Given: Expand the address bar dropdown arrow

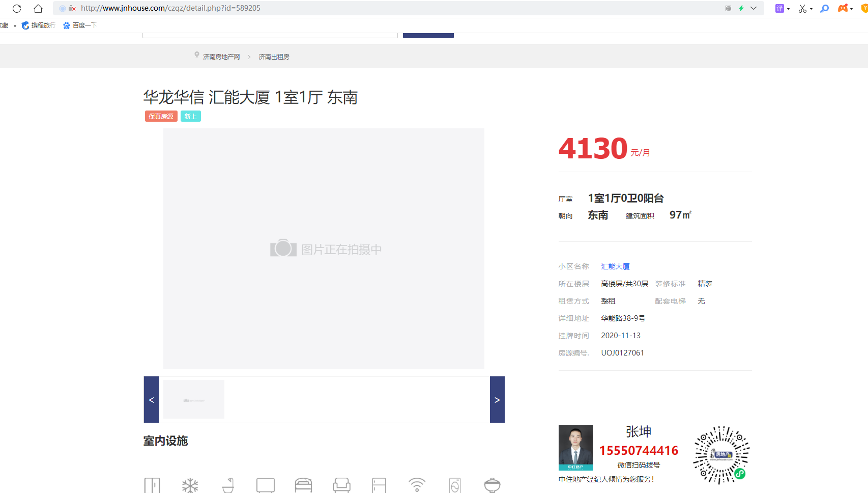Looking at the screenshot, I should 754,8.
